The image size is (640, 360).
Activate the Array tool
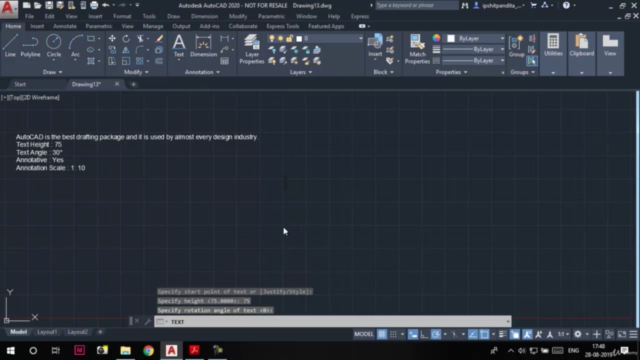140,61
